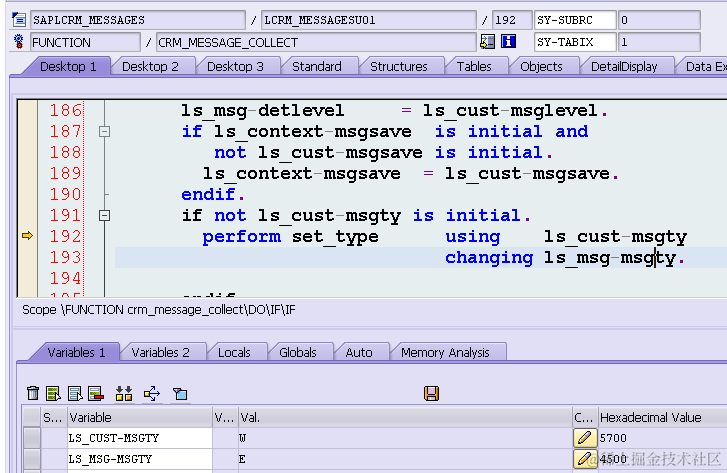The width and height of the screenshot is (727, 473).
Task: Click the yellow execution arrow at line 192
Action: click(27, 236)
